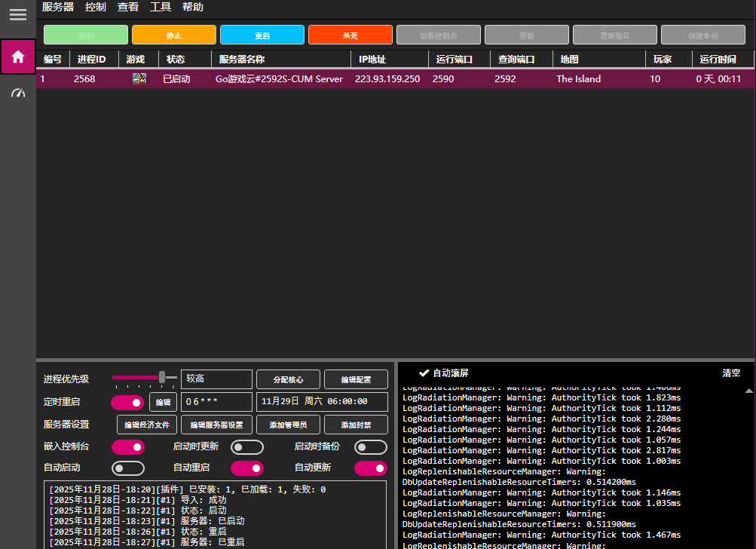Click the 切换控制台 button
This screenshot has width=756, height=549.
point(438,35)
